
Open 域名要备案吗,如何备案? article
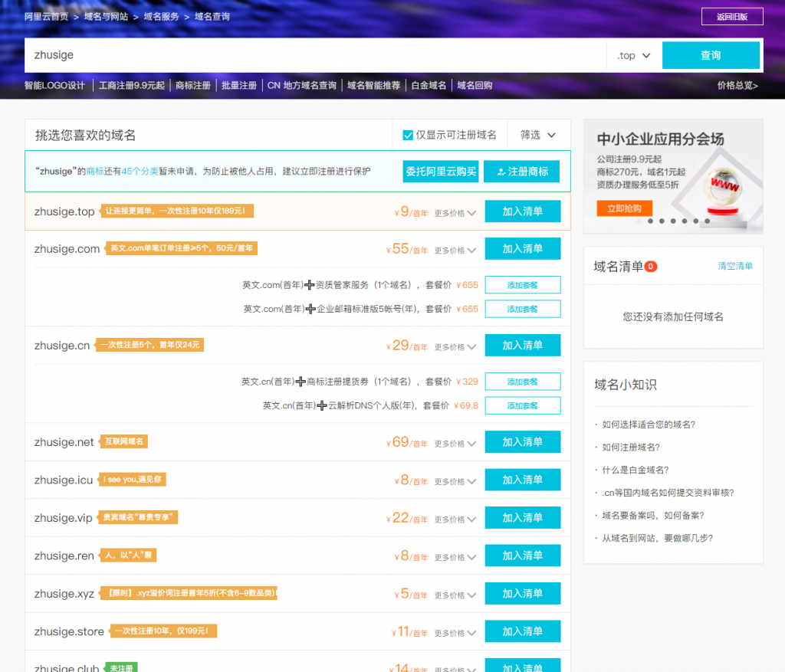653,516
